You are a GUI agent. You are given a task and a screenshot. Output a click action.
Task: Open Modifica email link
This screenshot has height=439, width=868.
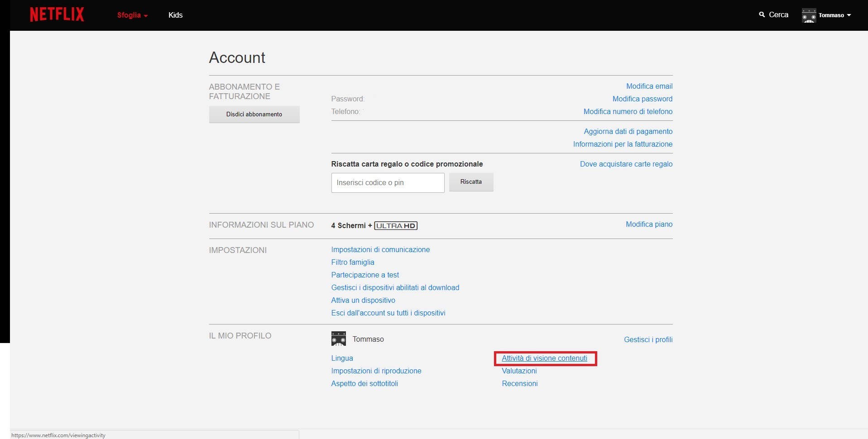649,86
